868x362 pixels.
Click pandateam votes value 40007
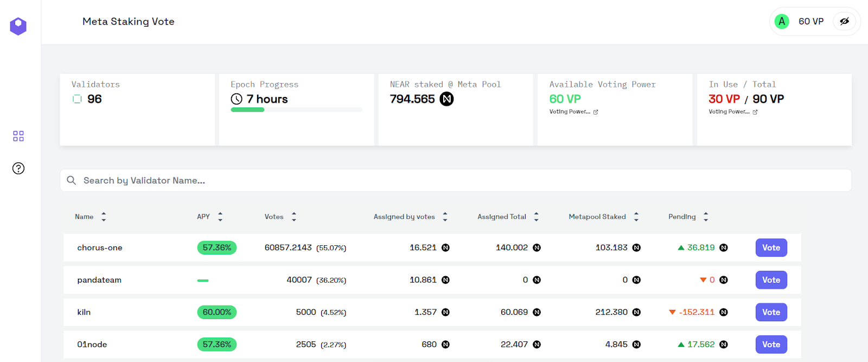(299, 280)
